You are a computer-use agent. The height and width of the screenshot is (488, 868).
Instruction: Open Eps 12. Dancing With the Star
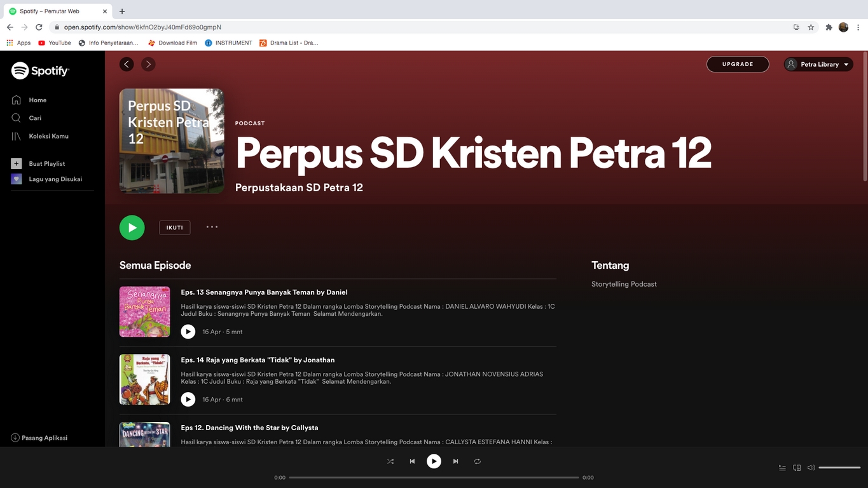(x=249, y=428)
